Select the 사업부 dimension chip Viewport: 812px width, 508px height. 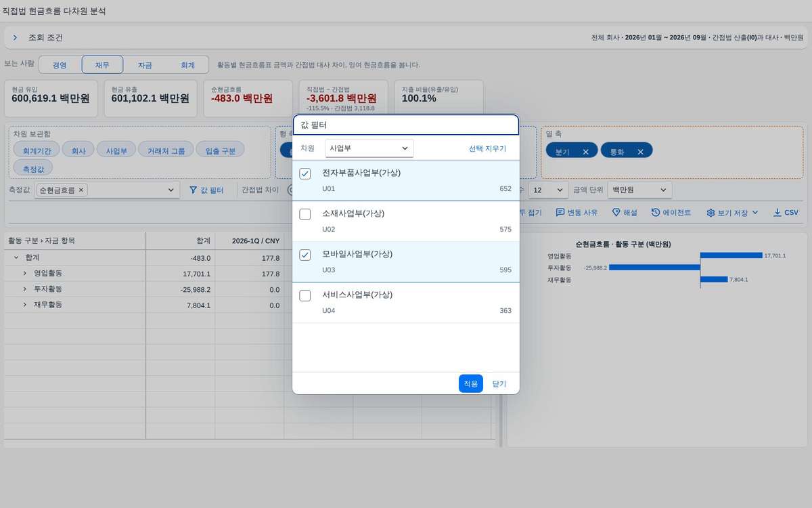pos(116,150)
